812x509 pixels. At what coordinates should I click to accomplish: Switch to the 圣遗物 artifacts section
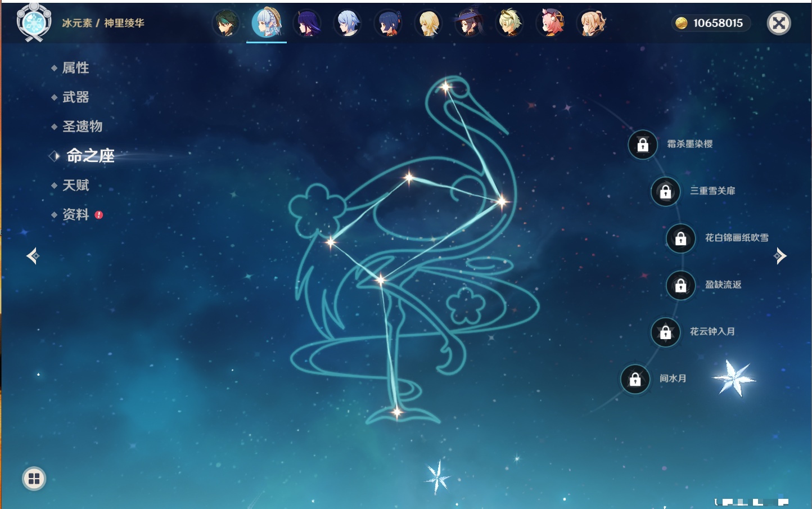click(82, 127)
